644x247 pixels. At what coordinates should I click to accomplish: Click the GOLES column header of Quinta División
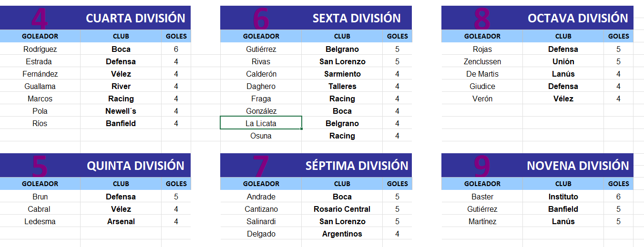pos(176,184)
